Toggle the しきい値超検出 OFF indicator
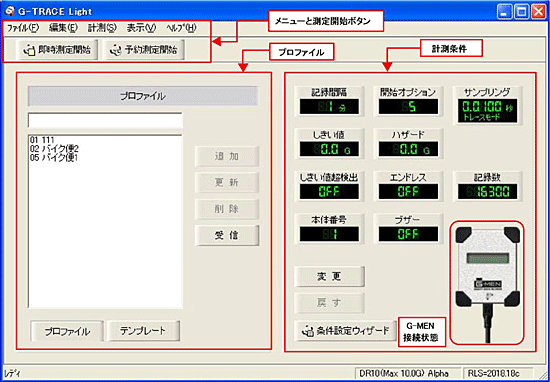The width and height of the screenshot is (550, 382). (329, 192)
